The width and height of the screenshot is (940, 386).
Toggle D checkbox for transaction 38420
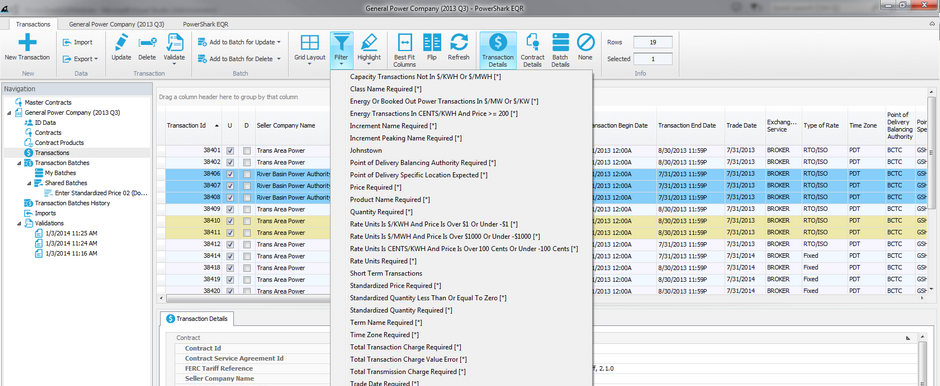pos(247,291)
